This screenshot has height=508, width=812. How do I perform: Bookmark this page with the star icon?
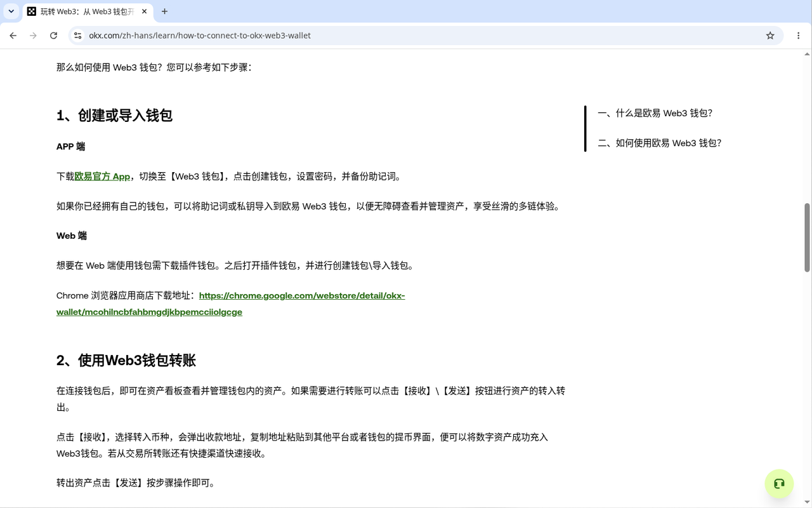click(x=770, y=36)
